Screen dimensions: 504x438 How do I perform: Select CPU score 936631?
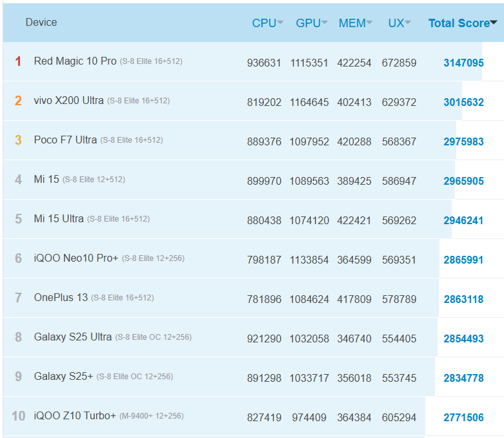[x=264, y=63]
